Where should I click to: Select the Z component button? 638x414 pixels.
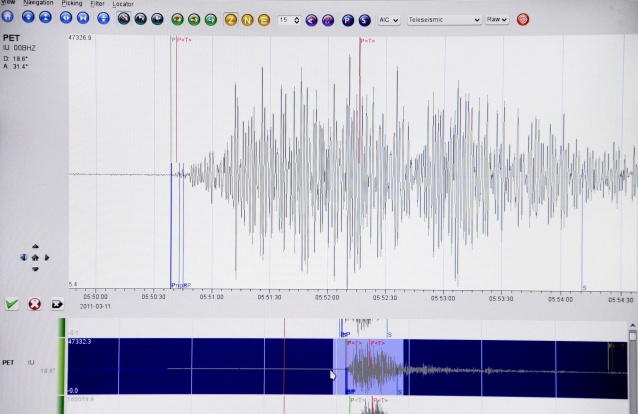(x=230, y=19)
